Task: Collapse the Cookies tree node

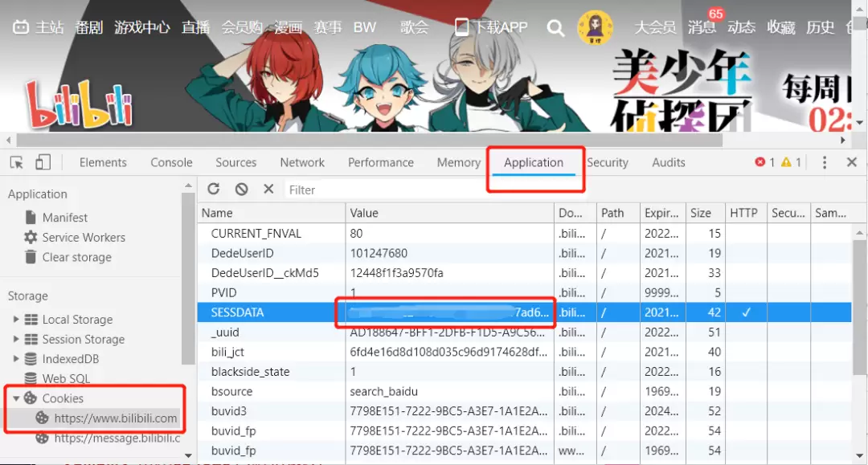Action: (16, 398)
